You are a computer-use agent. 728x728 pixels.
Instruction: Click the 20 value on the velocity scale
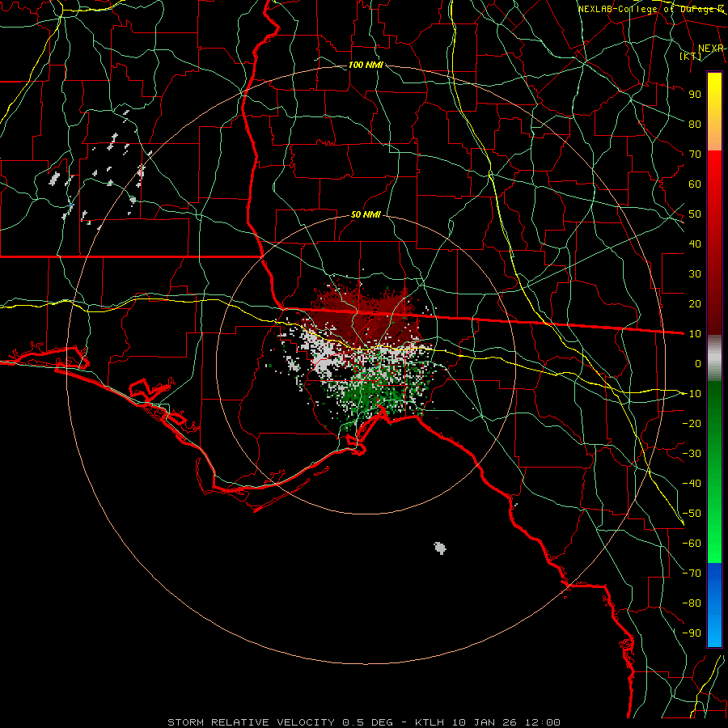pos(695,303)
